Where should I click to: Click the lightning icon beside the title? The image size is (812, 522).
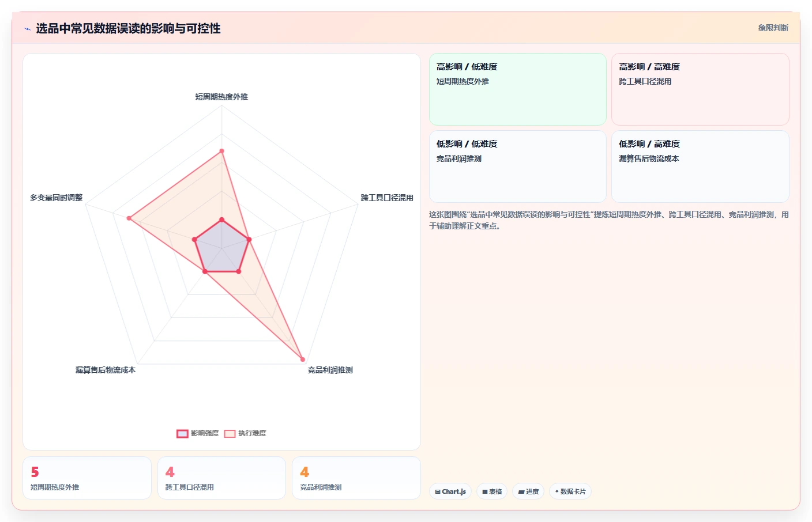(x=27, y=29)
